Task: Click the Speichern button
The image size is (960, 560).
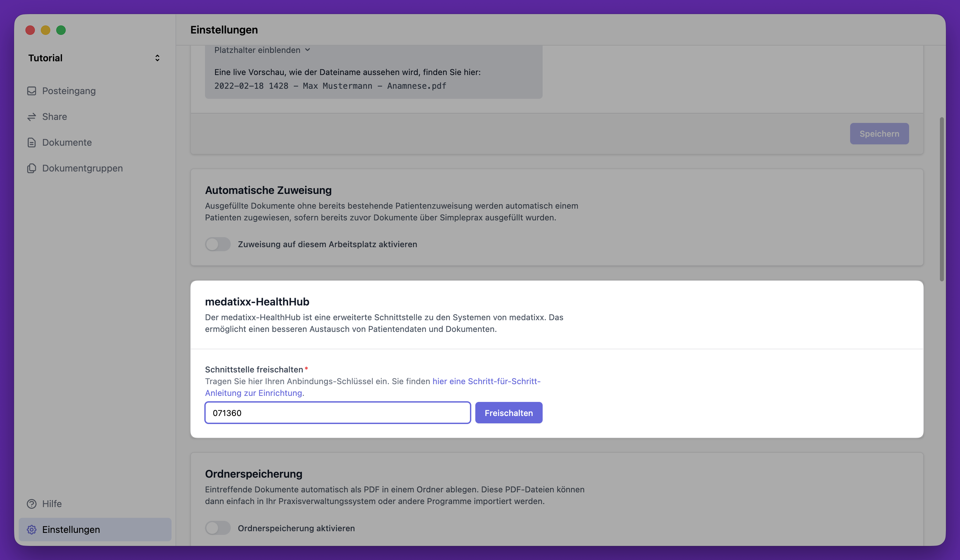Action: coord(879,134)
